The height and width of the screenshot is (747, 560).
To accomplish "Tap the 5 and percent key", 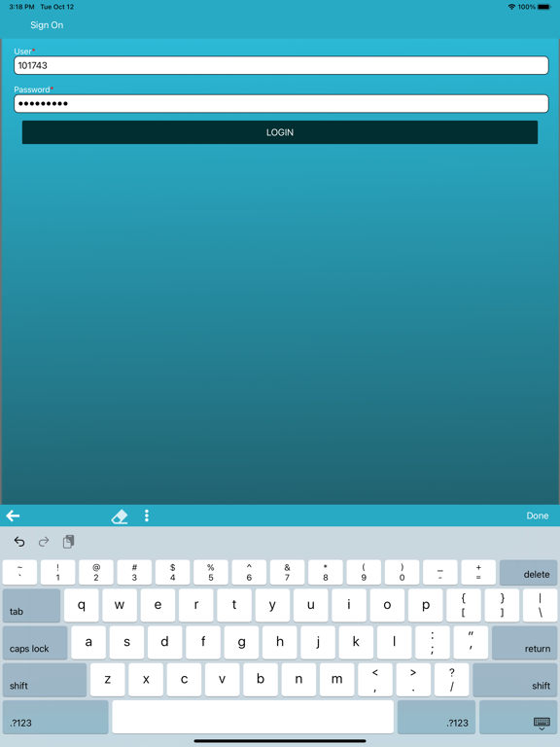I will [x=211, y=573].
